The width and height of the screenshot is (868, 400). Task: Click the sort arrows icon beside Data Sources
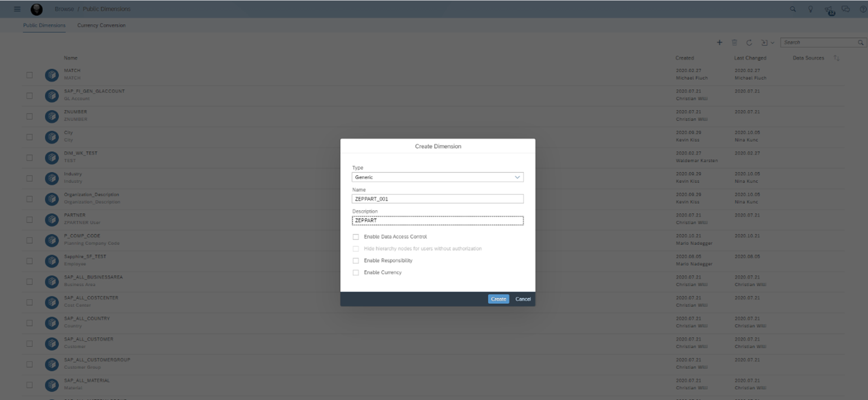(836, 58)
